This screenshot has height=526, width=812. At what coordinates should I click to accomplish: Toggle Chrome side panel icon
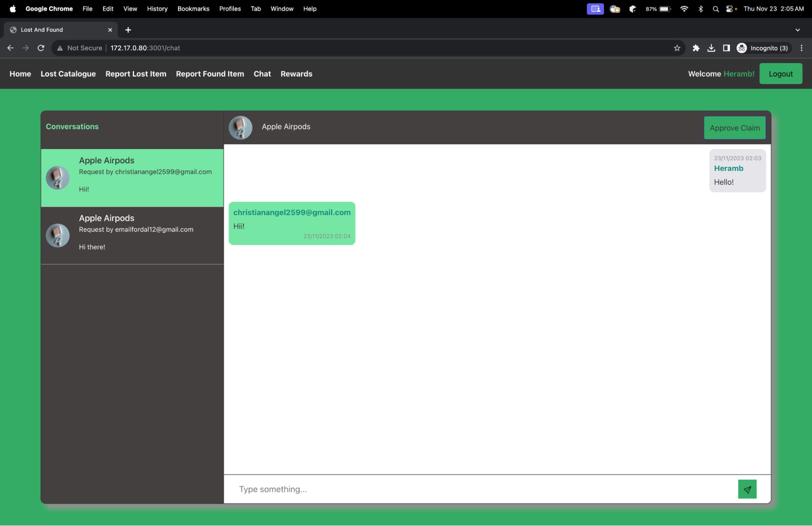pos(726,48)
